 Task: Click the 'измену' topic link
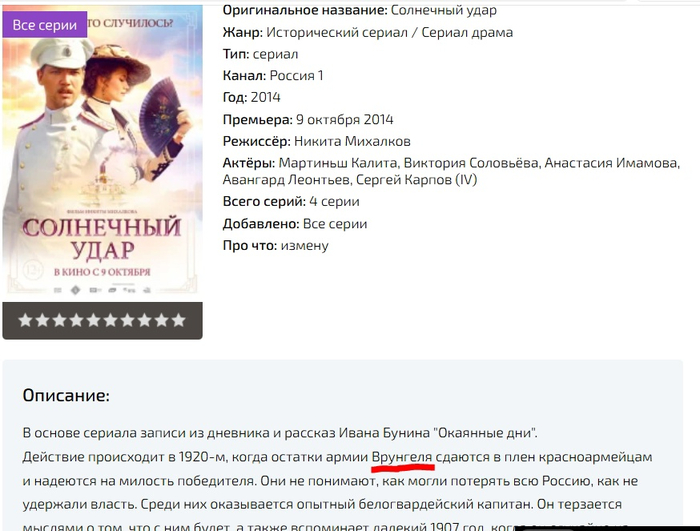tap(304, 246)
